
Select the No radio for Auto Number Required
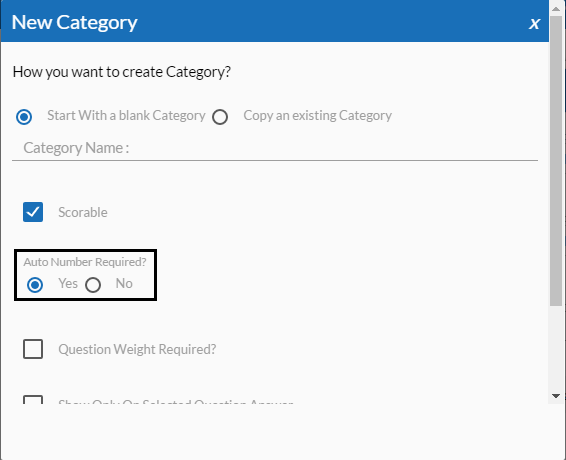93,285
